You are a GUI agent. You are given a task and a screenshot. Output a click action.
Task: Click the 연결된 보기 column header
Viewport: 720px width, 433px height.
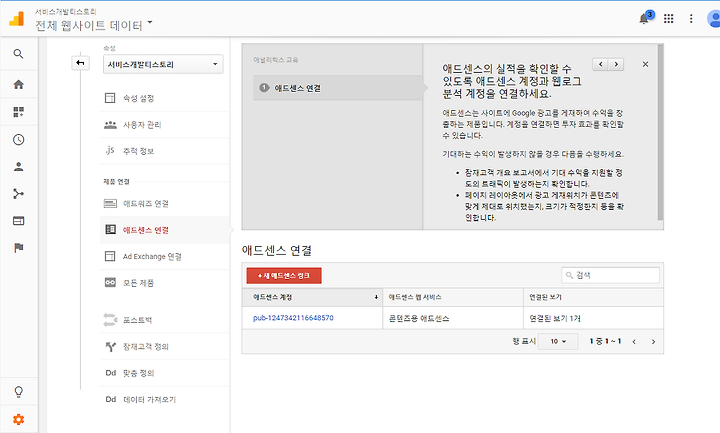pyautogui.click(x=594, y=298)
